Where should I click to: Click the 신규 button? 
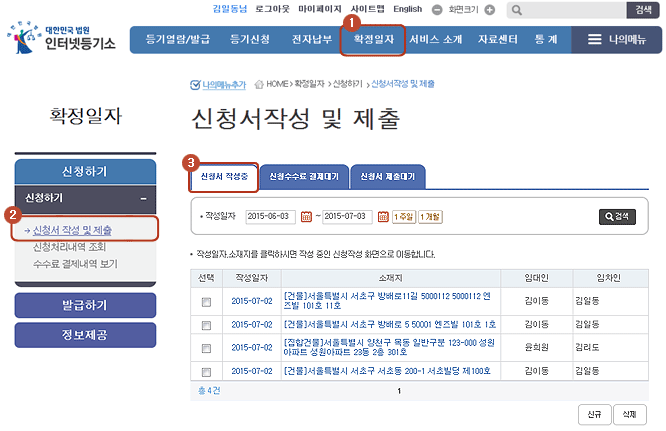pyautogui.click(x=594, y=414)
